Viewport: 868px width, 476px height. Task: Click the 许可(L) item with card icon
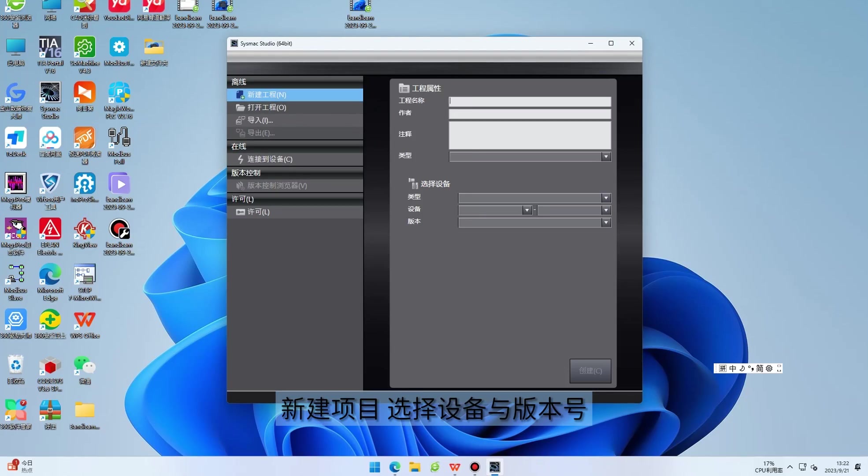point(295,212)
